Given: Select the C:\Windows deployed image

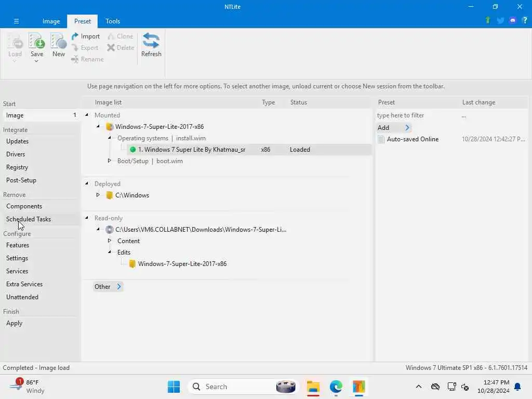Looking at the screenshot, I should coord(132,195).
